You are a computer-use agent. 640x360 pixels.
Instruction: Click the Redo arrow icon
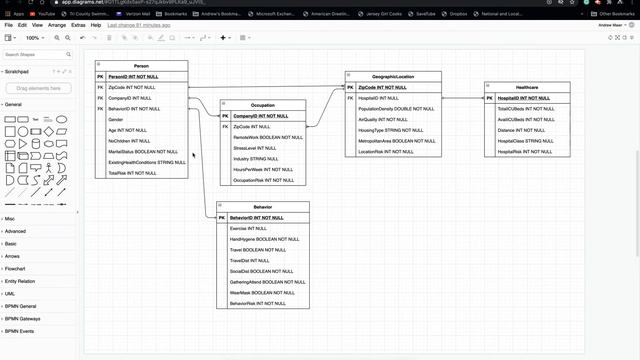(94, 38)
